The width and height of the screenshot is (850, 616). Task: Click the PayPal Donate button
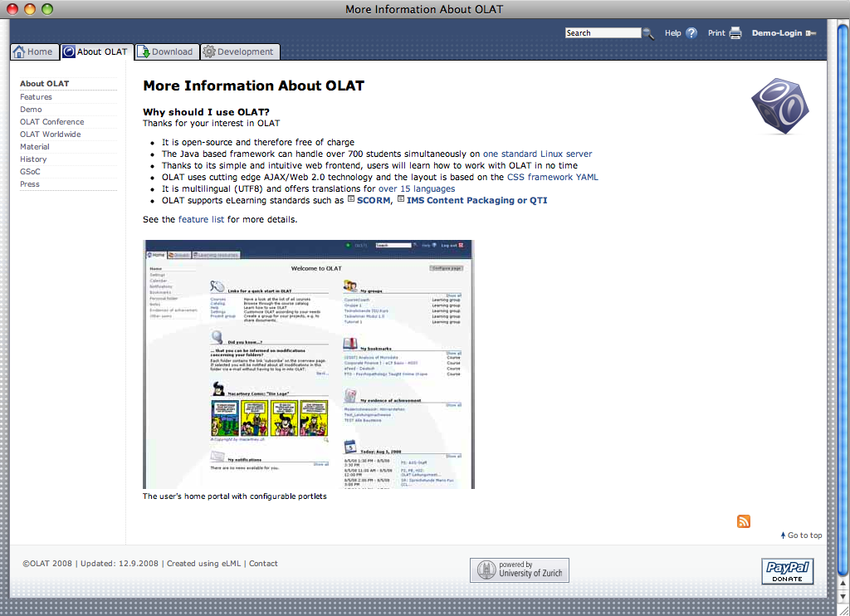[x=787, y=571]
